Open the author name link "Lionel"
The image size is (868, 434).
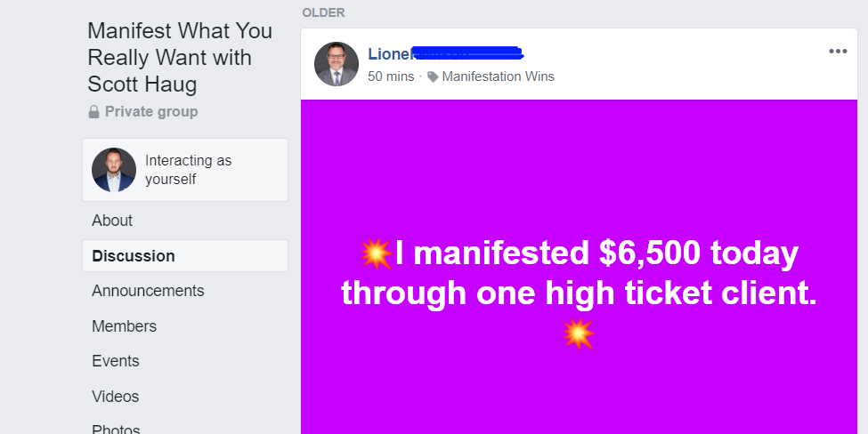click(388, 54)
